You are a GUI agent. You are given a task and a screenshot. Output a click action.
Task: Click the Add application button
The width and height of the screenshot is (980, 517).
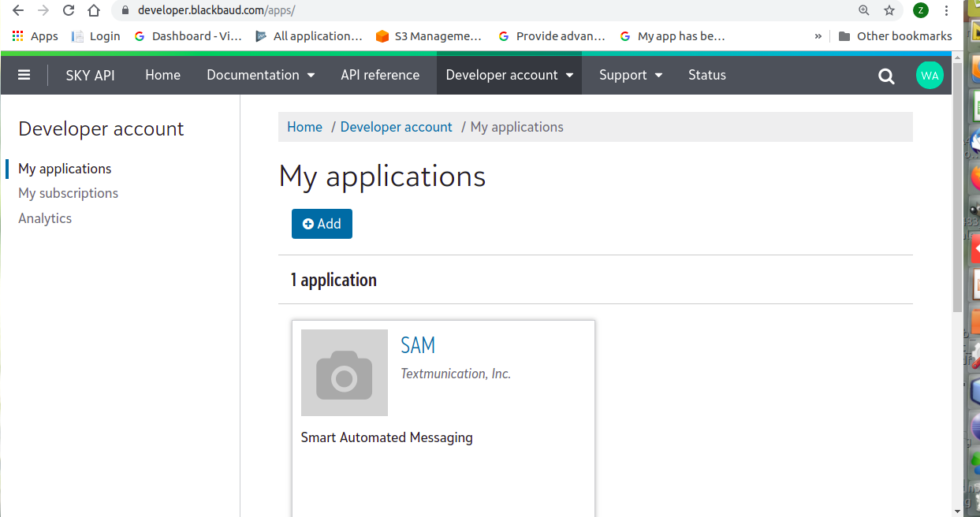[x=322, y=224]
